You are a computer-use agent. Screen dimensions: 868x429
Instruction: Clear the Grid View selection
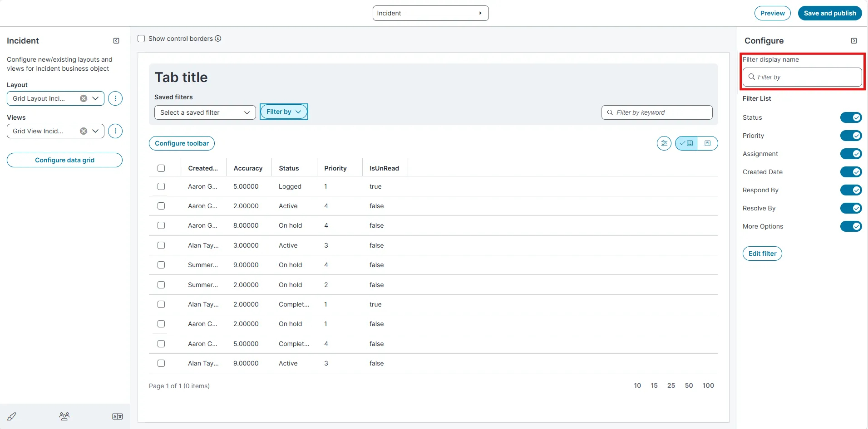[84, 131]
